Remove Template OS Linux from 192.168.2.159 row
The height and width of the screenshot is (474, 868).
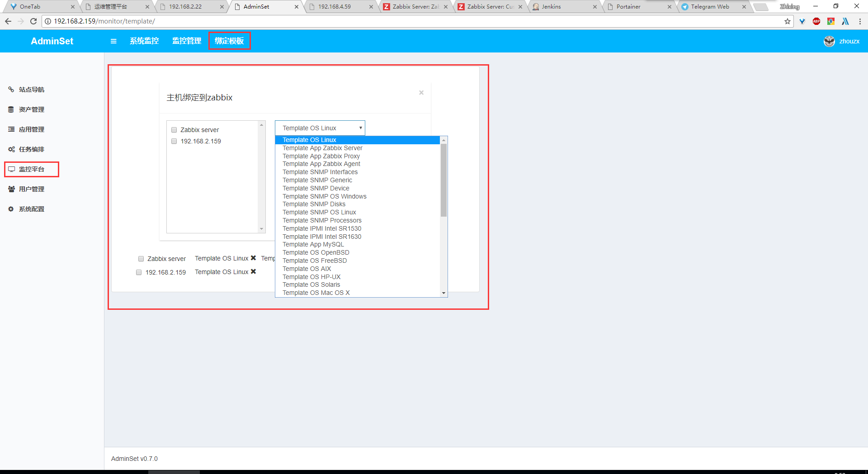pos(254,271)
